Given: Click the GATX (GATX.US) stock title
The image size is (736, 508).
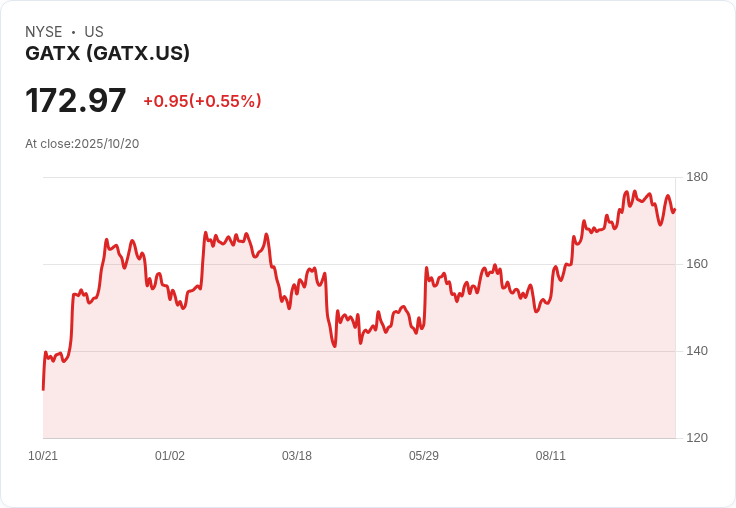Looking at the screenshot, I should click(107, 54).
